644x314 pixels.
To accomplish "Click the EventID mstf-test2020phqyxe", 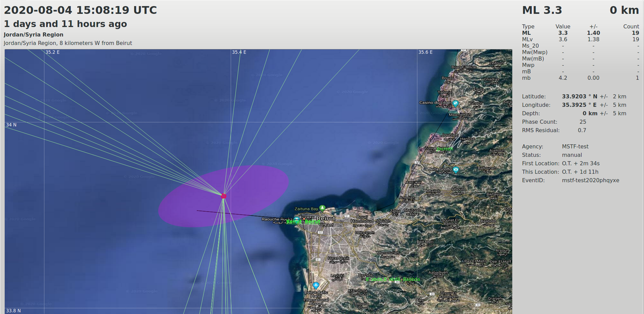I will (x=590, y=181).
